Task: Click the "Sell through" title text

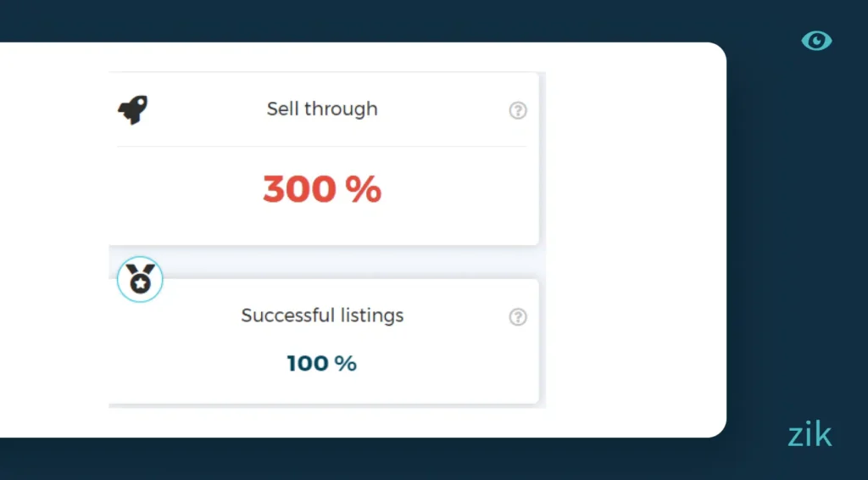Action: tap(322, 109)
